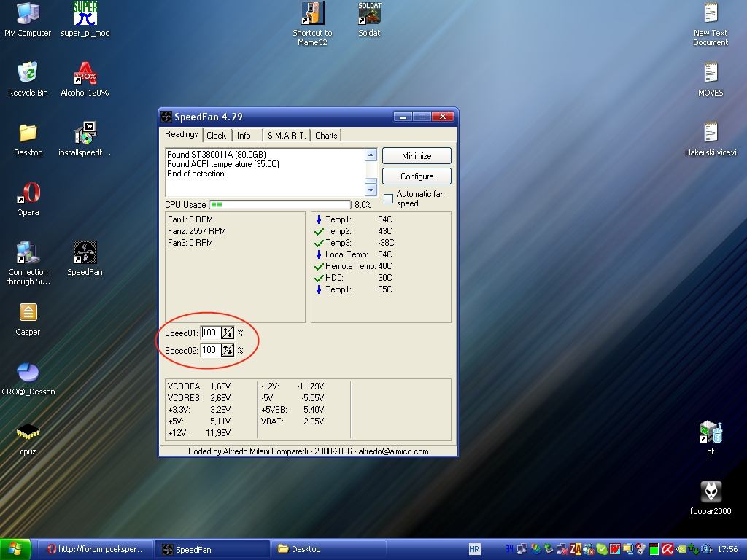Launch Alcohol 120% from the desktop
747x560 pixels.
pyautogui.click(x=85, y=74)
